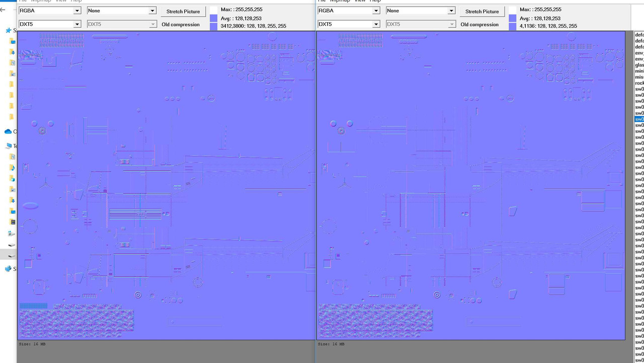Viewport: 644px width, 363px height.
Task: Open highlighted drive icon in Explorer sidebar
Action: point(12,255)
